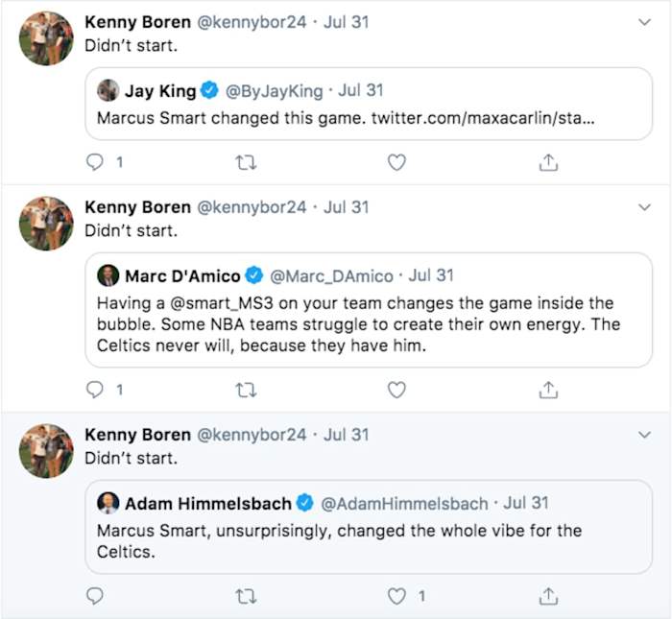Retweet the tweet quoting Jay King

pos(246,162)
